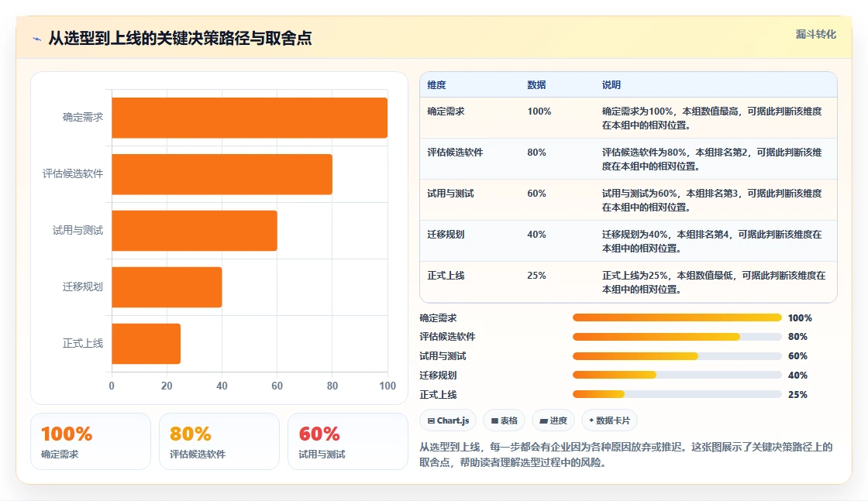Screen dimensions: 868x501
Task: Select the 表格 tag chip
Action: pos(505,420)
